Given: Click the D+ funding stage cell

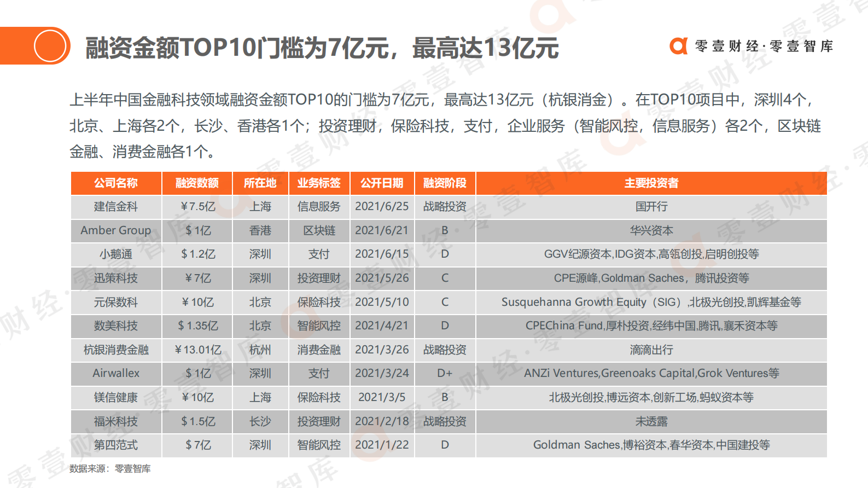Looking at the screenshot, I should tap(445, 373).
